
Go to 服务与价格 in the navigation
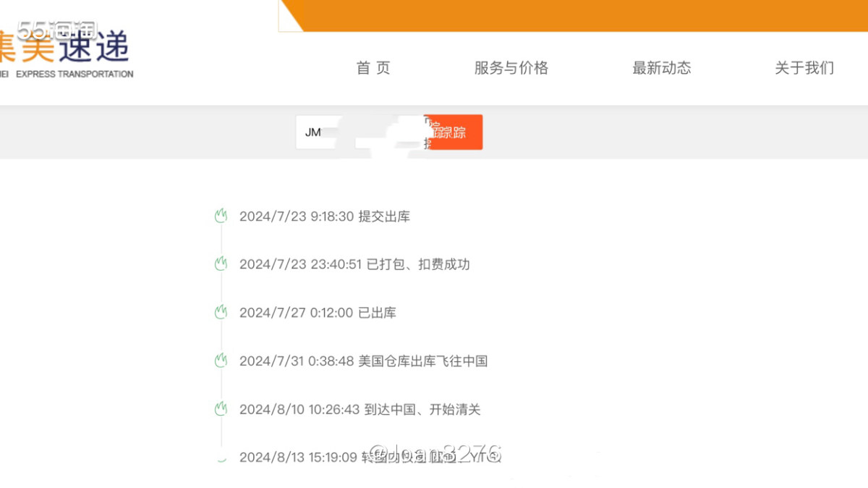(511, 68)
